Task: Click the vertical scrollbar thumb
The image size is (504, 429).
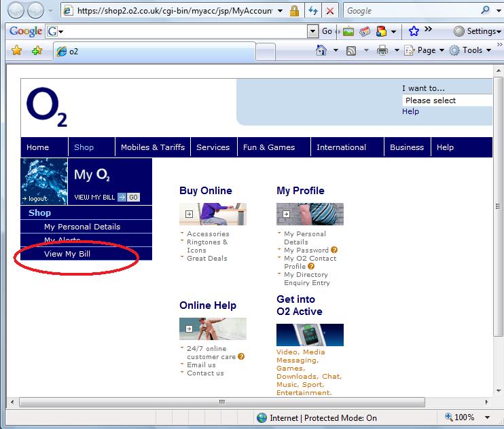Action: (498, 206)
